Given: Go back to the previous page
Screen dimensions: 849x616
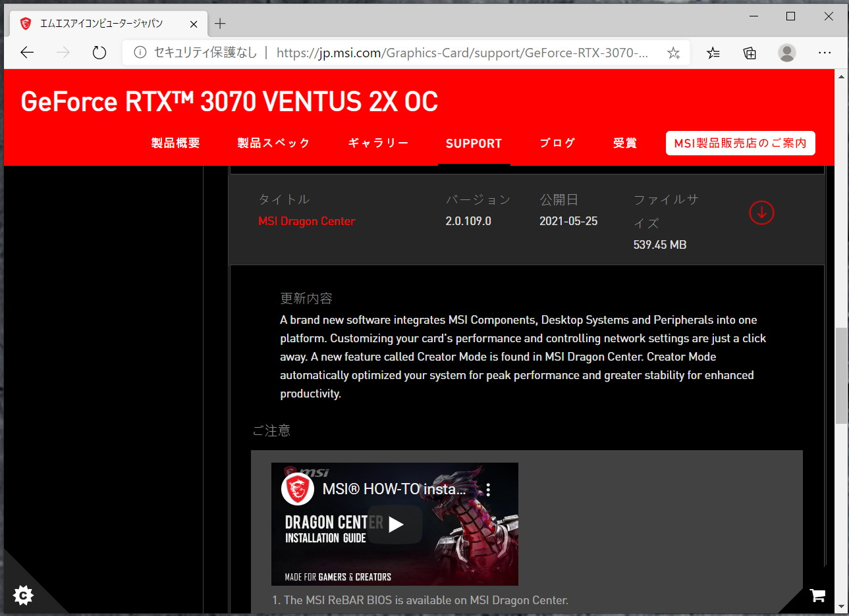Looking at the screenshot, I should 27,53.
